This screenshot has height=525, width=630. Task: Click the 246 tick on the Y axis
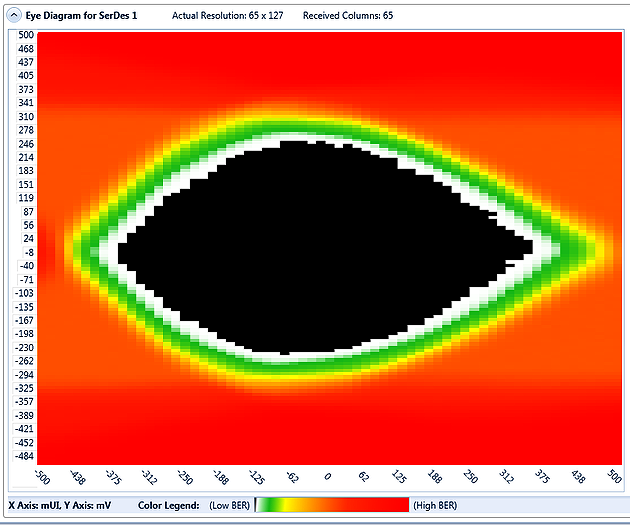25,143
